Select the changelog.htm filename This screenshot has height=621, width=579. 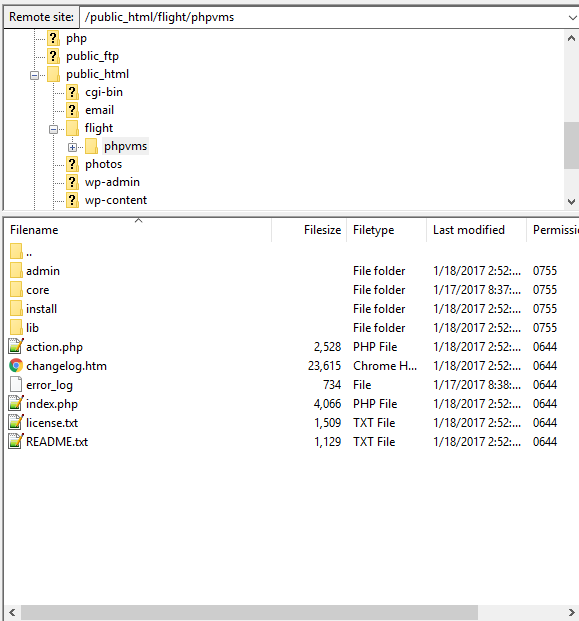coord(67,366)
